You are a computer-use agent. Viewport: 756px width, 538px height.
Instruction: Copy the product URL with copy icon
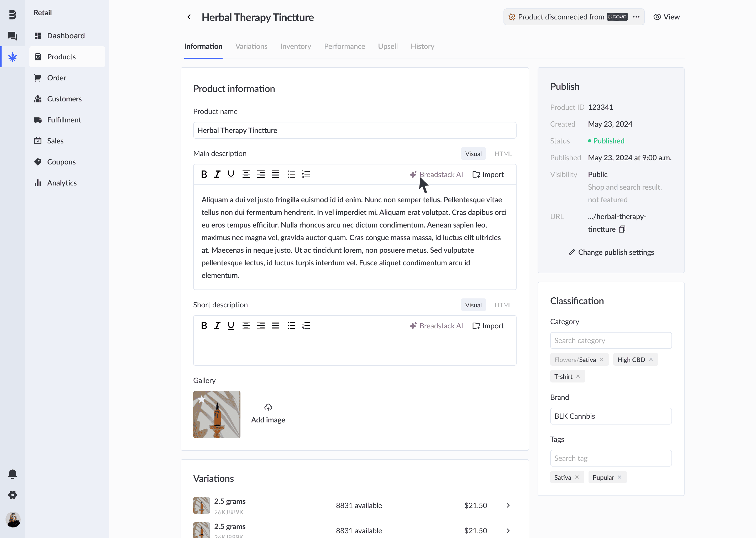pyautogui.click(x=622, y=229)
